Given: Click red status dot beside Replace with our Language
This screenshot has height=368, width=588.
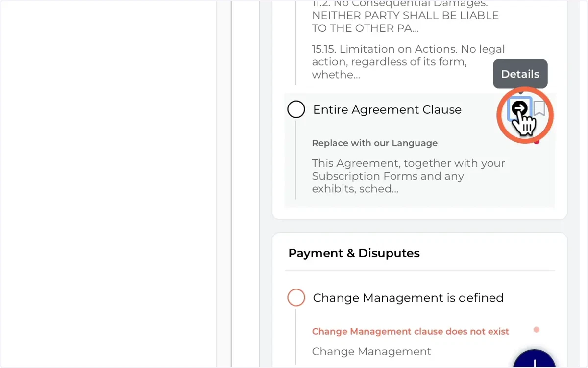Looking at the screenshot, I should [x=537, y=142].
